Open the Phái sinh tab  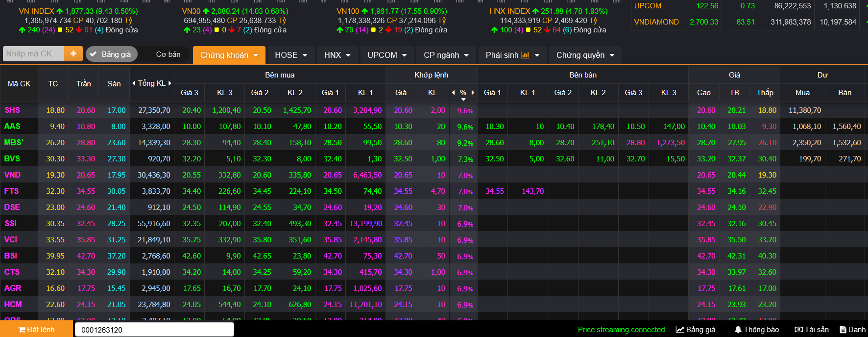512,55
